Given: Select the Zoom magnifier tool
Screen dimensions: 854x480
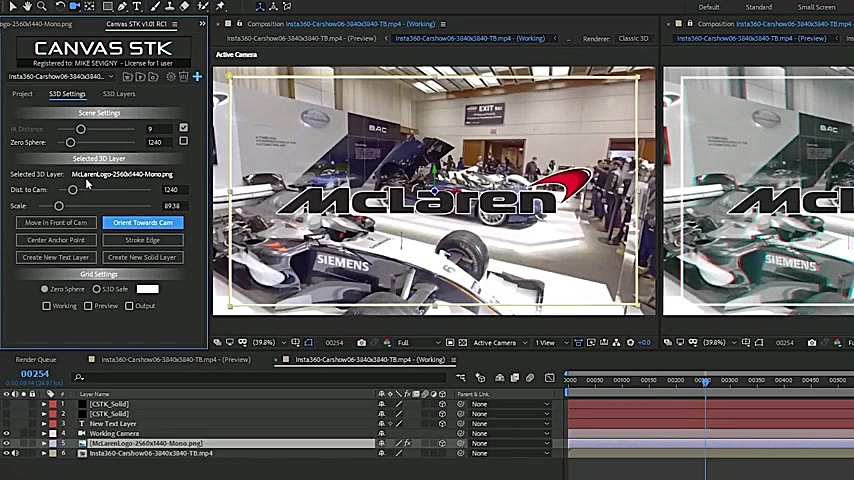Looking at the screenshot, I should (42, 7).
